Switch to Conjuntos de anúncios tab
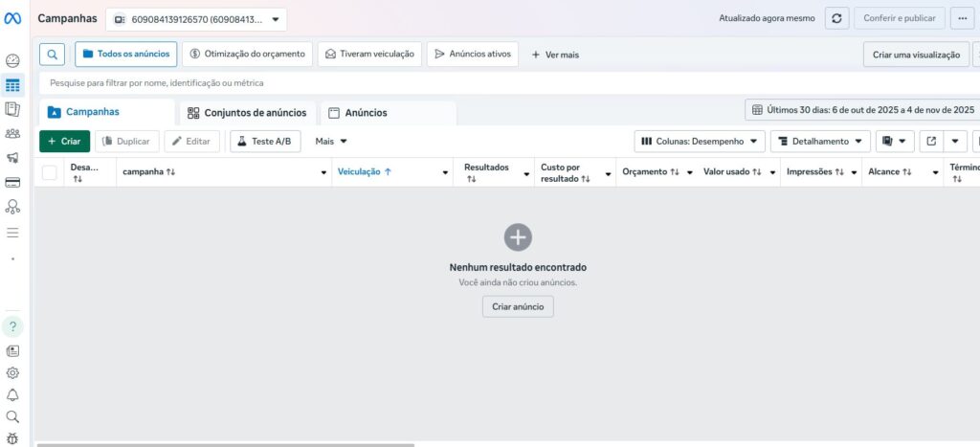 [247, 113]
